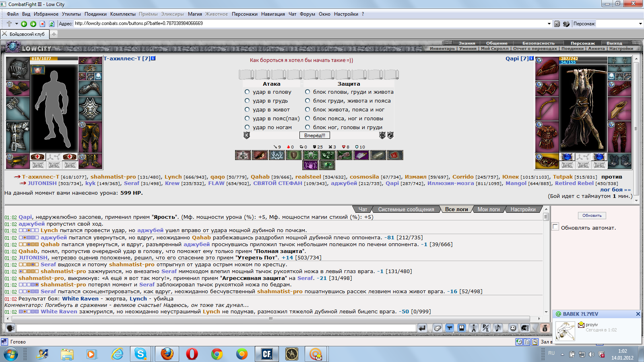The width and height of the screenshot is (644, 362).
Task: Toggle the chat filter funnel icon
Action: [450, 328]
